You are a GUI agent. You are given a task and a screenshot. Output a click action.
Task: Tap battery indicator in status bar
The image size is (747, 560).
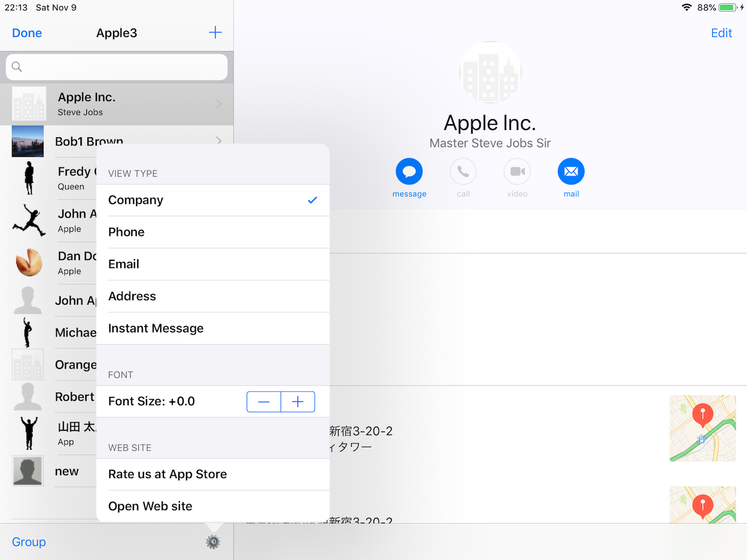coord(728,8)
